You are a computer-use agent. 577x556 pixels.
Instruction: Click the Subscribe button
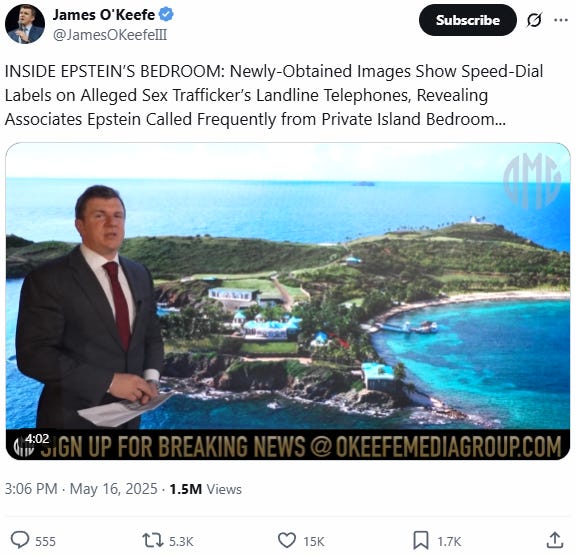tap(467, 20)
